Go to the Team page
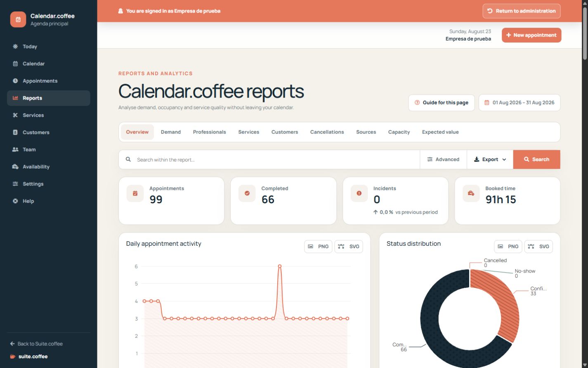Screen dimensions: 588x368 click(49, 150)
